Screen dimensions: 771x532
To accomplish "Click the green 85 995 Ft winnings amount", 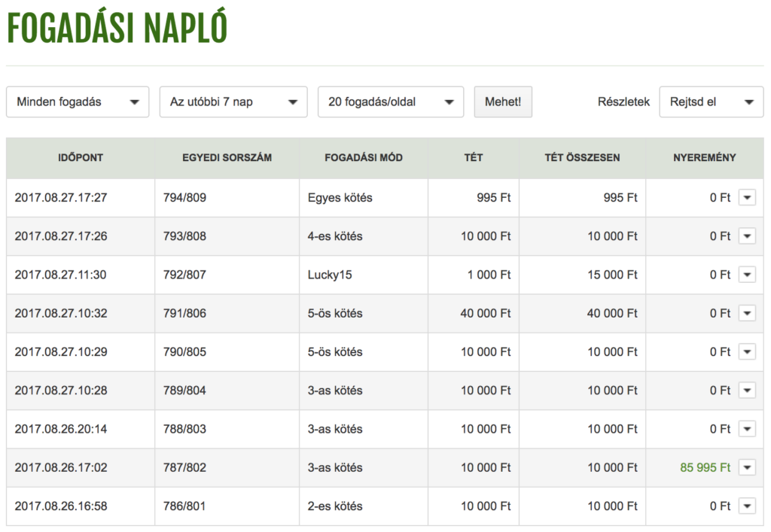I will tap(705, 467).
